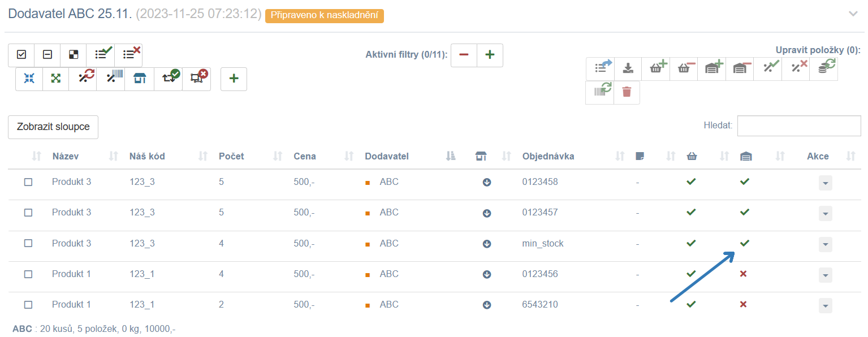This screenshot has width=868, height=337.
Task: Open Akce dropdown for order 0123457
Action: pyautogui.click(x=826, y=214)
